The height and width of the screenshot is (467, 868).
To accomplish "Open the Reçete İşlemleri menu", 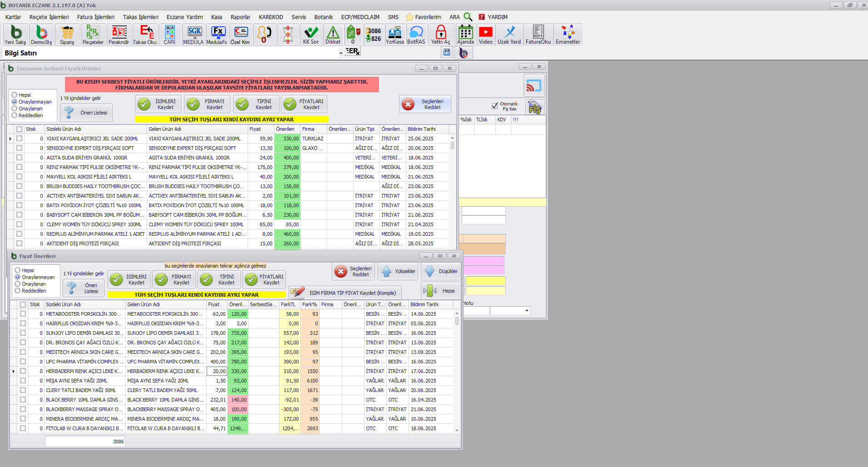I will [x=49, y=17].
